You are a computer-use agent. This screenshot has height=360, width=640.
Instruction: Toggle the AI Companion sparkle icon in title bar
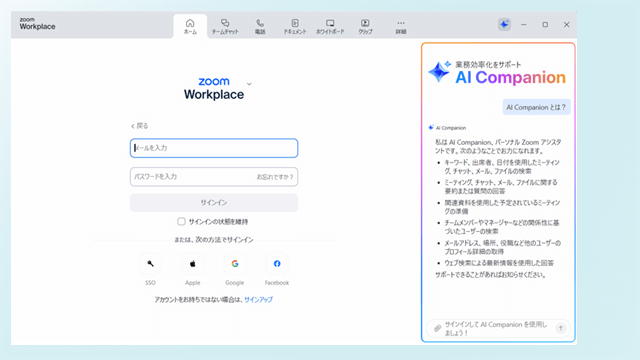504,24
